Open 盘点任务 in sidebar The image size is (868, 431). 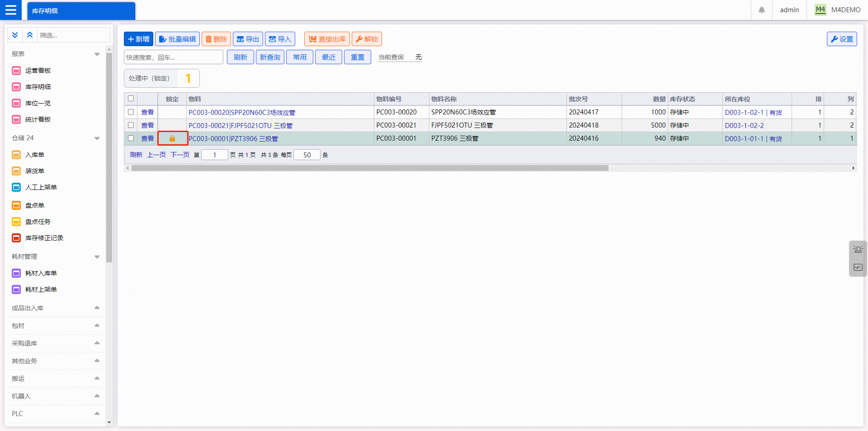pos(38,222)
